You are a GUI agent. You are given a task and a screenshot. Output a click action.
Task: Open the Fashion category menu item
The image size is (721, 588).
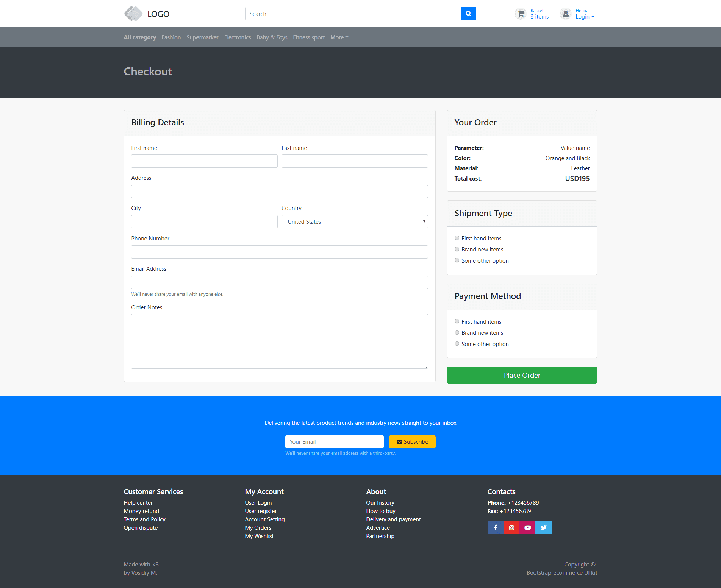click(x=171, y=37)
